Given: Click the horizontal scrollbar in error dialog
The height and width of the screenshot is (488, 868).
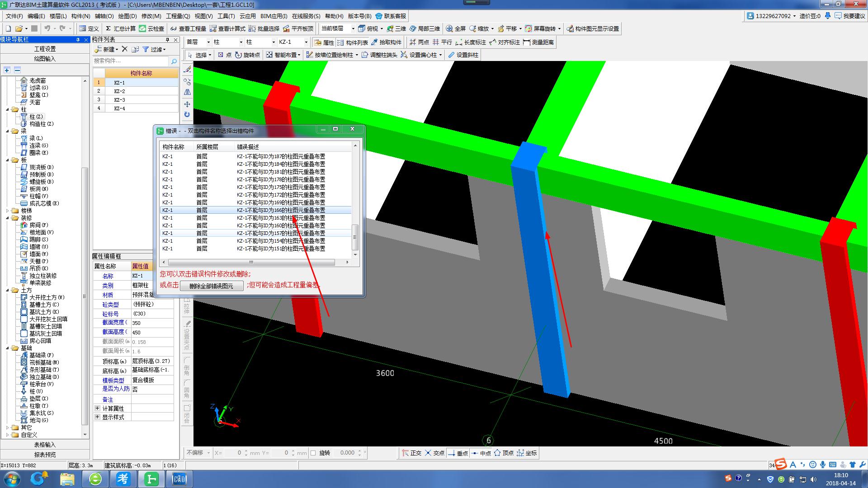Looking at the screenshot, I should click(x=251, y=262).
